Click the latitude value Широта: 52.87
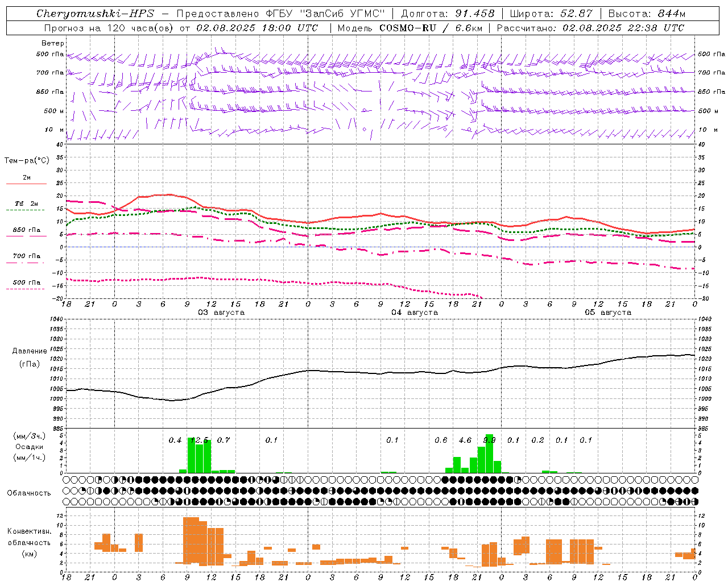This screenshot has height=582, width=728. coord(551,14)
